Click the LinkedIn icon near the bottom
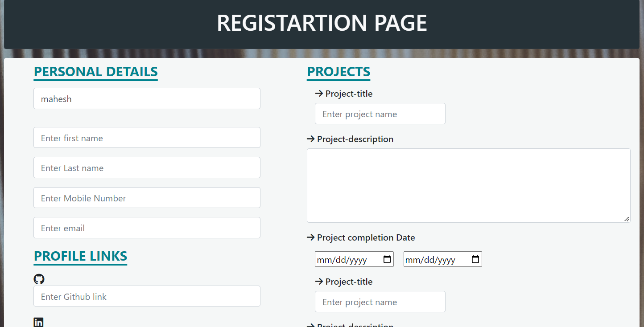The image size is (644, 327). pyautogui.click(x=38, y=322)
